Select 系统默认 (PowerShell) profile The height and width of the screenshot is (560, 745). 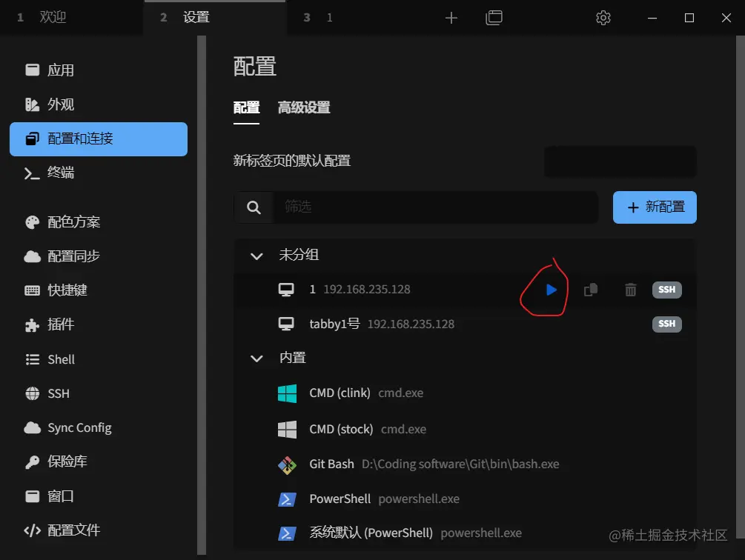tap(466, 533)
